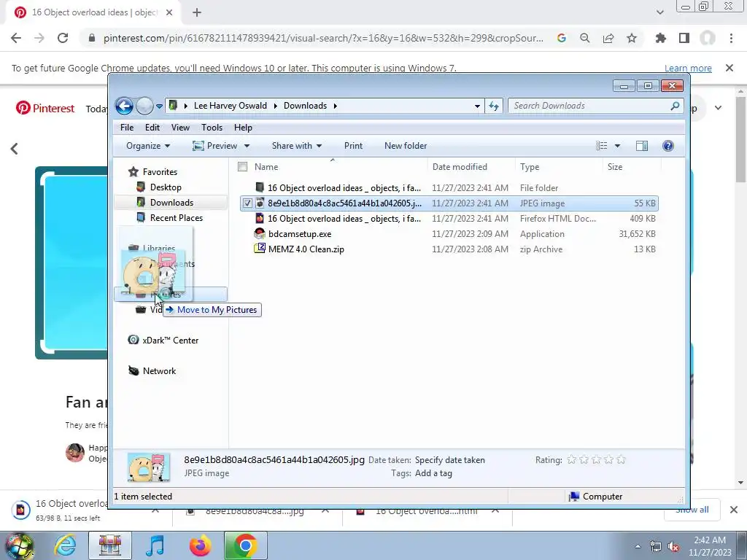The height and width of the screenshot is (560, 747).
Task: Click bdcamsetup.exe application icon
Action: (260, 234)
